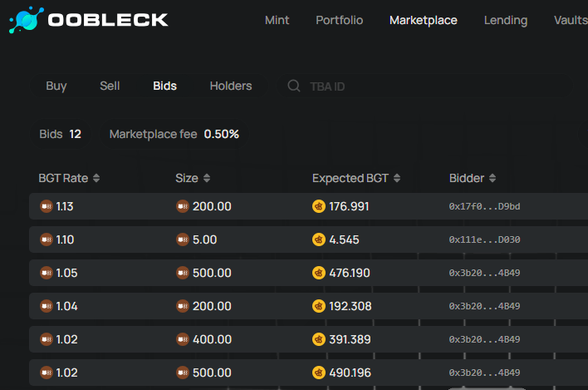Open bidder 0x3b20...4B49 in 1.05 row
Viewport: 588px width, 390px height.
tap(484, 273)
